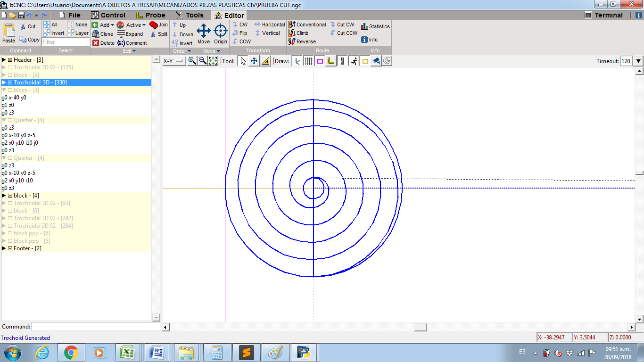The width and height of the screenshot is (644, 362).
Task: Select the pointer Tool icon
Action: coord(243,61)
